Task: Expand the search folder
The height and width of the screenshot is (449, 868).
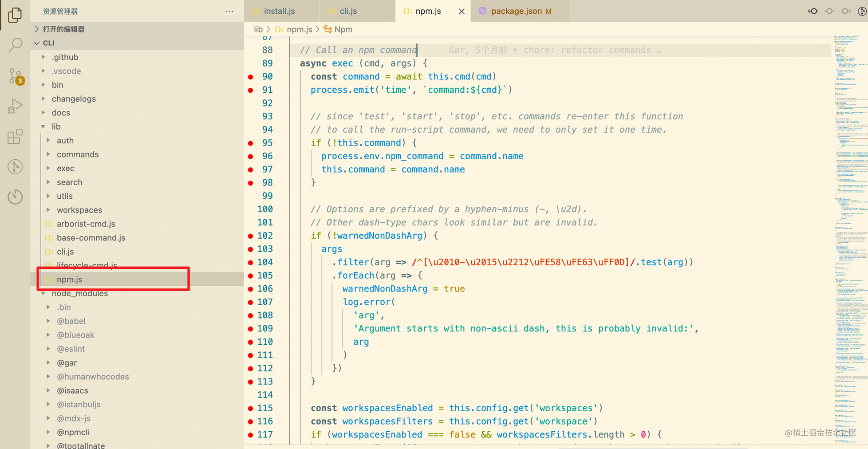Action: 70,182
